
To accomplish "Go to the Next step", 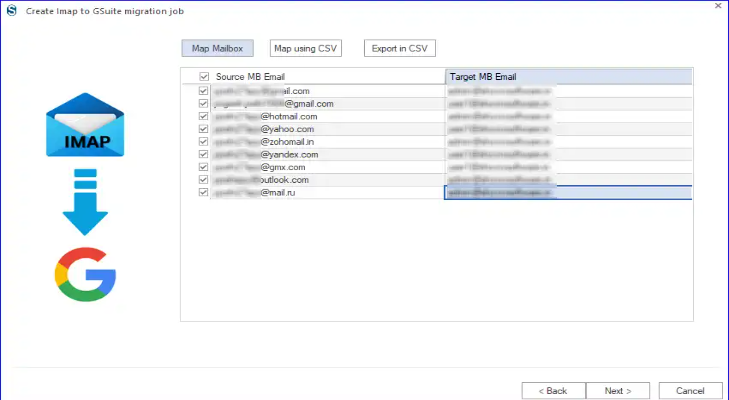I will coord(618,391).
